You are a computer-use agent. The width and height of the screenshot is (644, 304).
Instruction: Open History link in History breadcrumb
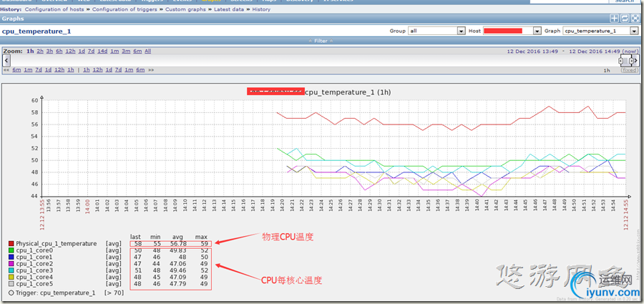pos(261,9)
